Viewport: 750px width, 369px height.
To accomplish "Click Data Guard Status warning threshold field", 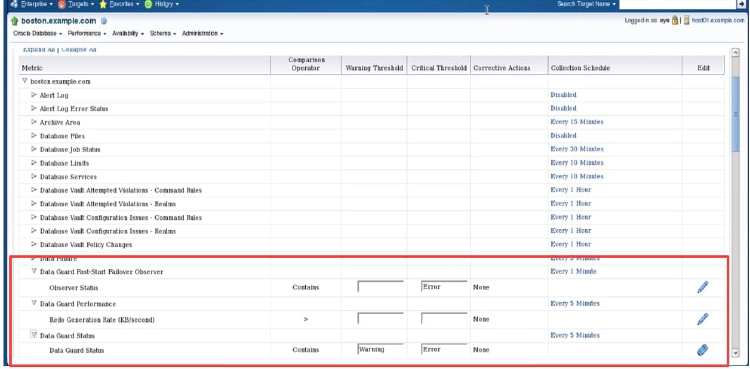I will click(x=380, y=349).
